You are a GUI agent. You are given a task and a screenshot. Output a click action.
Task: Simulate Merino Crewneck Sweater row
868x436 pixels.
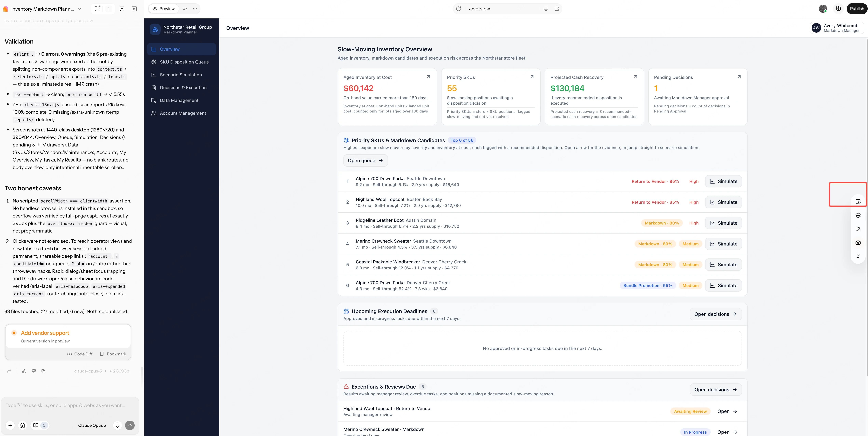[723, 244]
